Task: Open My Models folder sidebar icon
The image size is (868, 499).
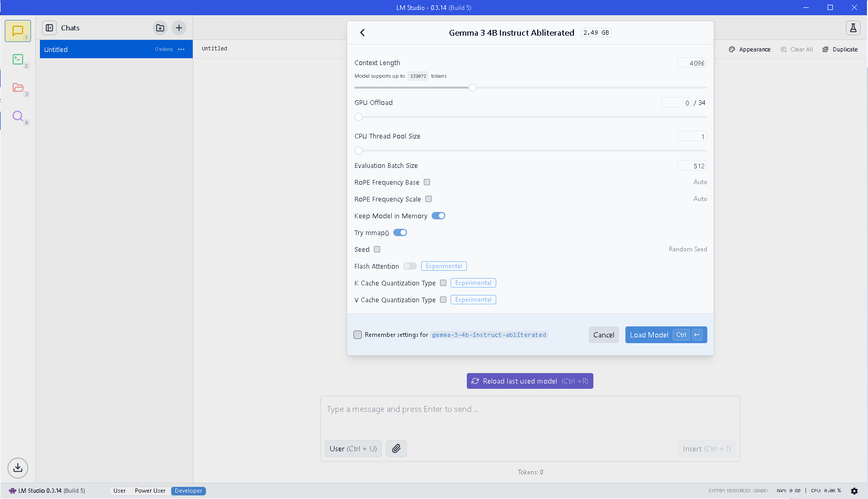Action: click(18, 88)
